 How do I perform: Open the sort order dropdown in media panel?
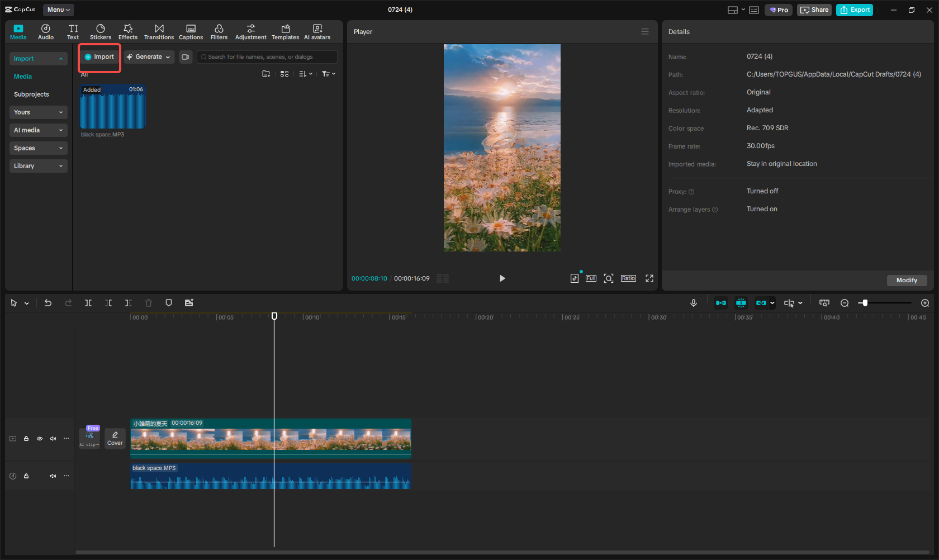coord(305,73)
